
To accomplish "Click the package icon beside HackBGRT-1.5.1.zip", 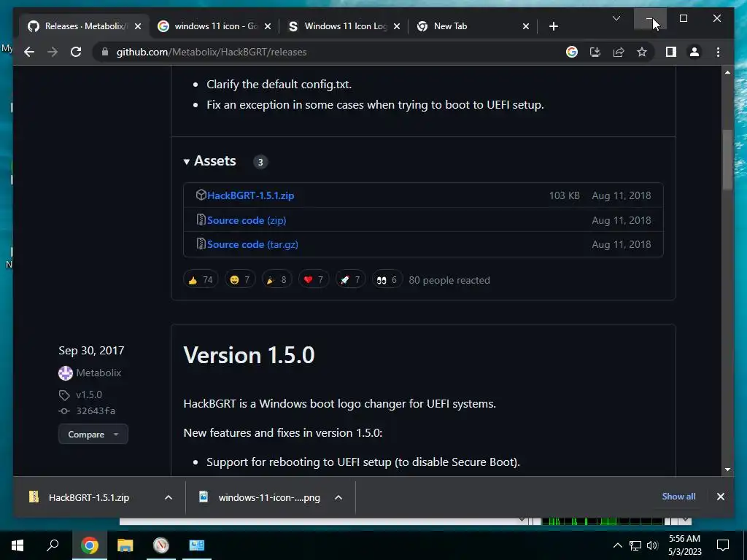I will pyautogui.click(x=201, y=195).
